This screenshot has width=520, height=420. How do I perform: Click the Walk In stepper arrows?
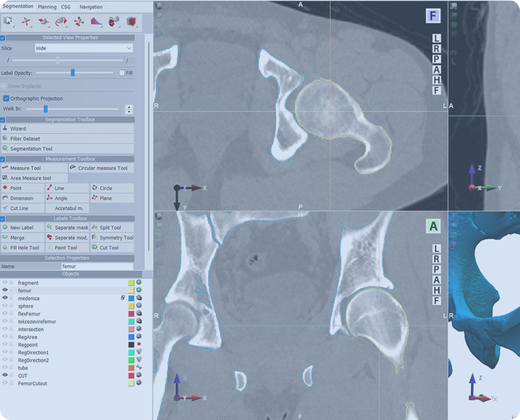click(x=129, y=109)
